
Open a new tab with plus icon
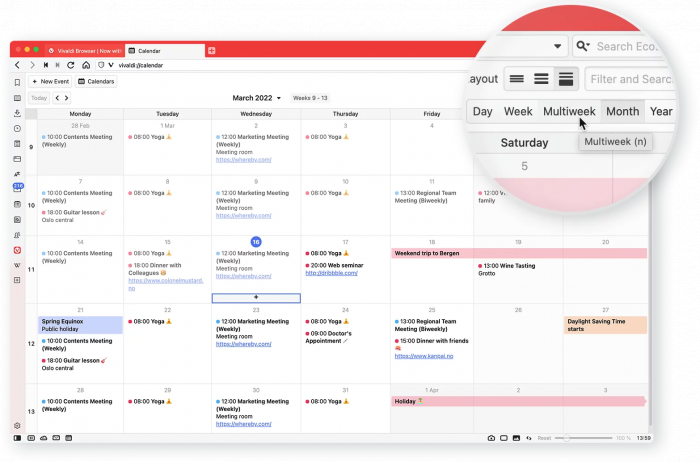(x=212, y=51)
